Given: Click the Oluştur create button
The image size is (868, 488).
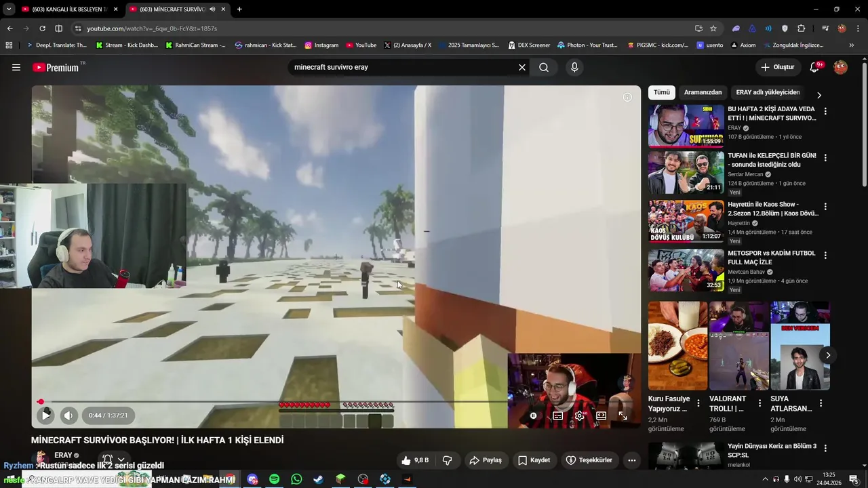Looking at the screenshot, I should 777,67.
